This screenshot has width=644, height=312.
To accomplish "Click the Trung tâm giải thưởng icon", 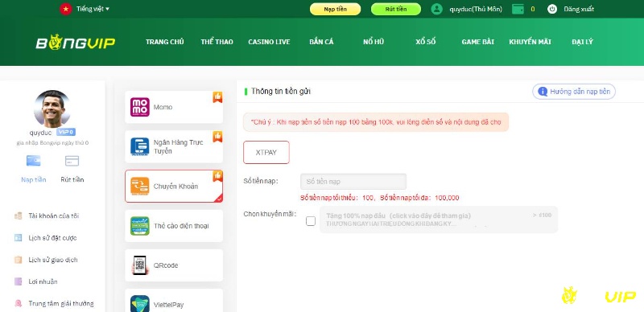I will (x=18, y=303).
